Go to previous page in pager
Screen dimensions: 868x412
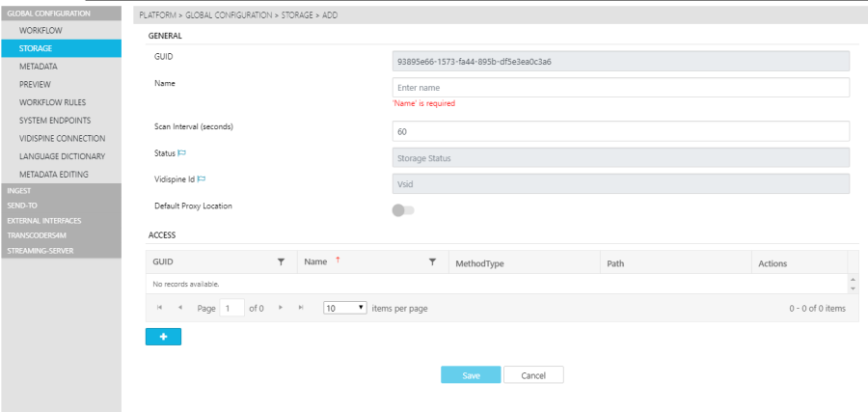pyautogui.click(x=179, y=308)
